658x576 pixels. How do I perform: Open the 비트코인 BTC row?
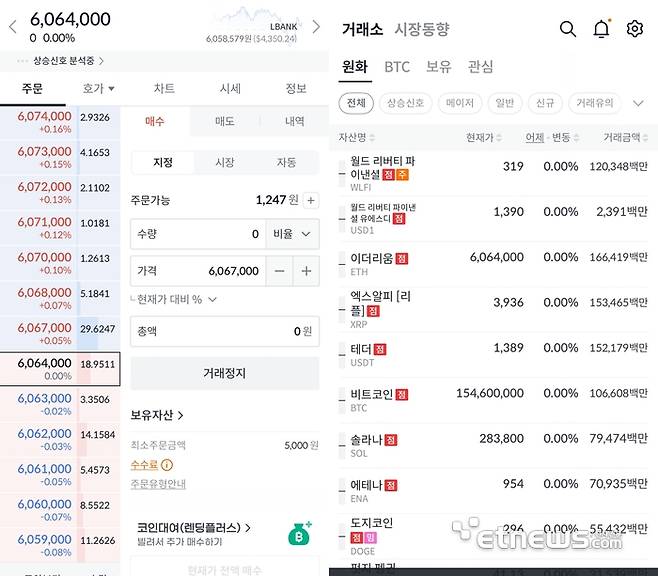493,400
